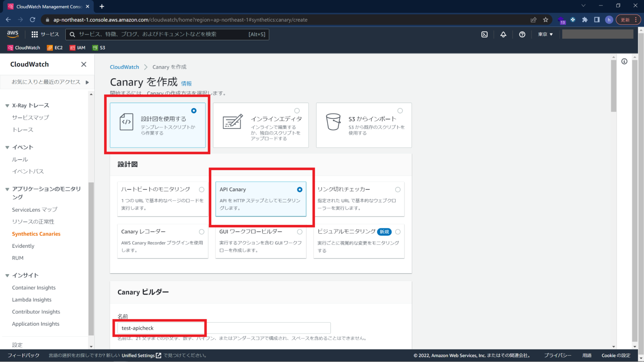This screenshot has width=644, height=362.
Task: Select GUI ワークフロービルダー blueprint radio
Action: (300, 232)
